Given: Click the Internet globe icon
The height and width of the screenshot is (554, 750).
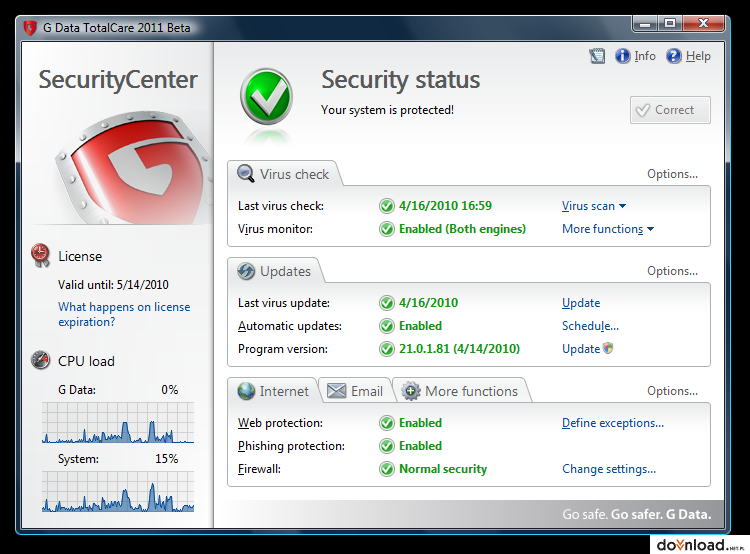Looking at the screenshot, I should click(x=246, y=391).
